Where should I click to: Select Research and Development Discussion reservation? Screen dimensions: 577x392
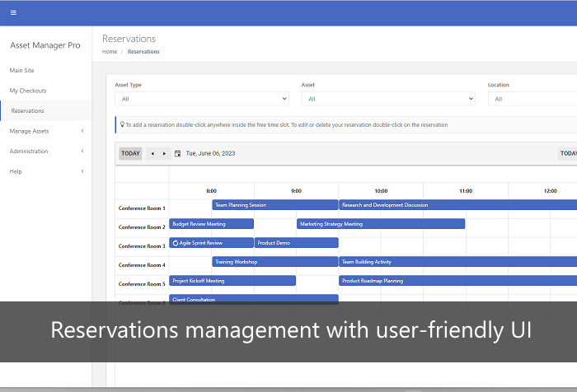click(457, 205)
